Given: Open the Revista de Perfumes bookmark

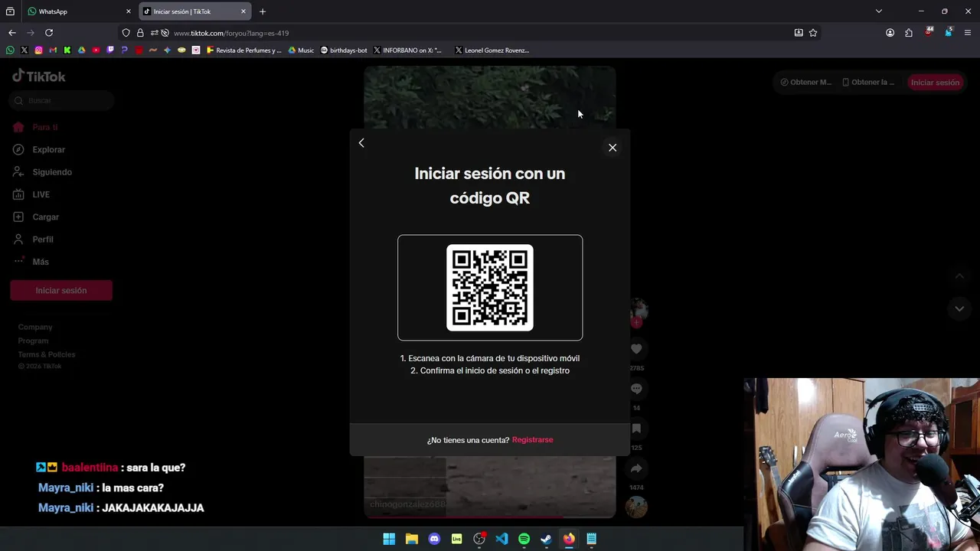Looking at the screenshot, I should point(244,51).
